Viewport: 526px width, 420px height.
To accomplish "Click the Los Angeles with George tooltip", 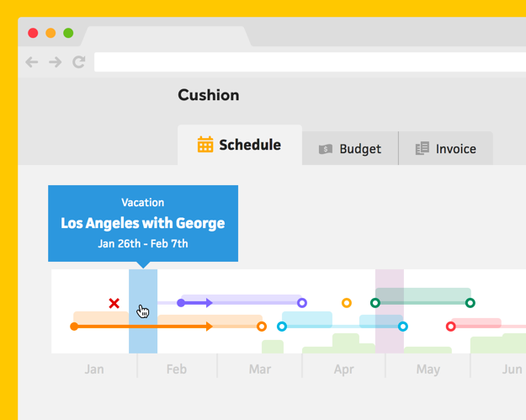I will click(x=143, y=223).
